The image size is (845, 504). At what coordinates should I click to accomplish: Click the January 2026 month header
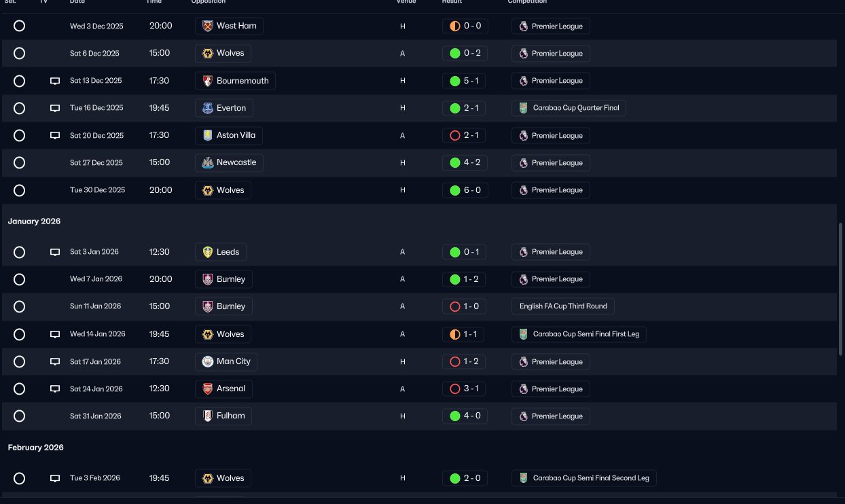coord(34,221)
